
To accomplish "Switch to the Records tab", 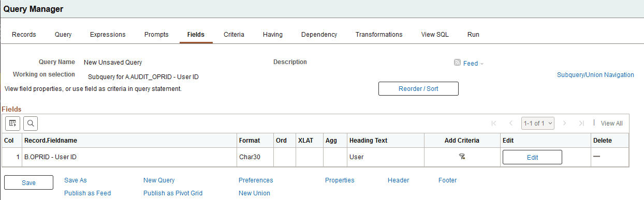I will (24, 35).
